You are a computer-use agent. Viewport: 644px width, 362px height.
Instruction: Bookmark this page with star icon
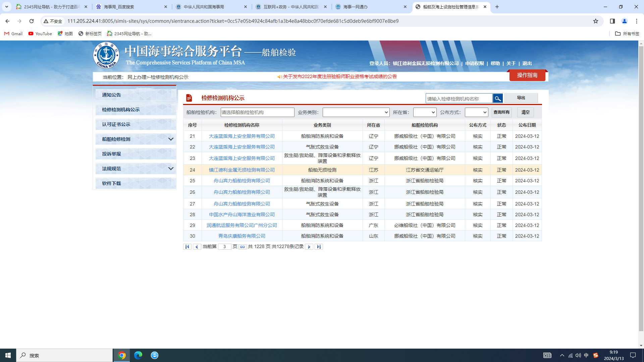tap(595, 21)
